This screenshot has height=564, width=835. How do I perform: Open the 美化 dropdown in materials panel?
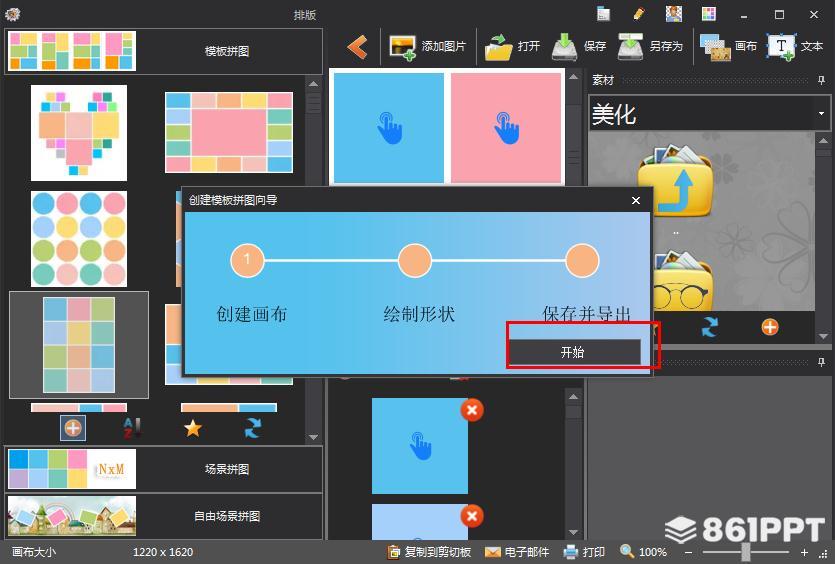point(821,113)
